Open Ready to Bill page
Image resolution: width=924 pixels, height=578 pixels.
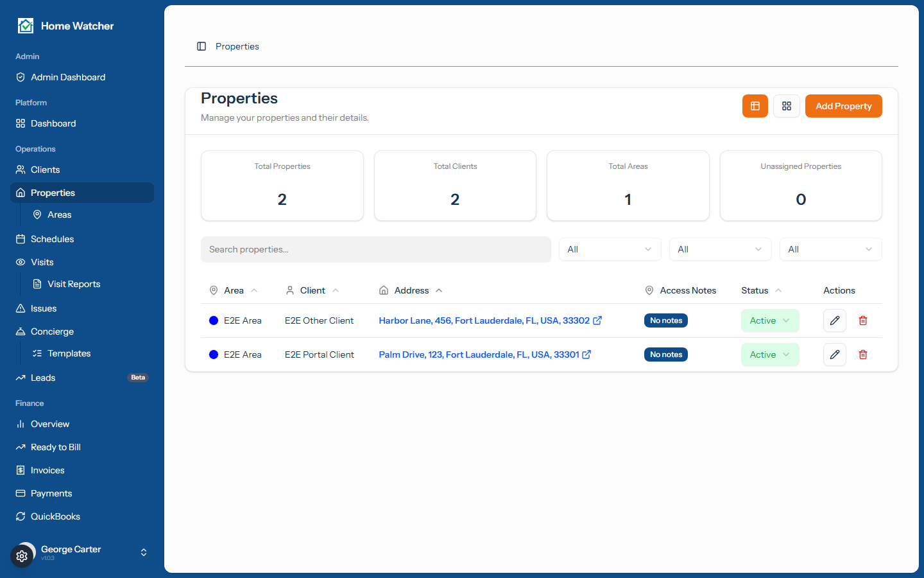point(82,447)
